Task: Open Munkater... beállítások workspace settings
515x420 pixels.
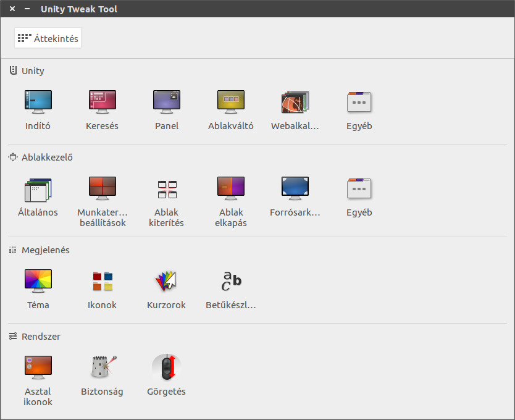Action: pyautogui.click(x=103, y=202)
